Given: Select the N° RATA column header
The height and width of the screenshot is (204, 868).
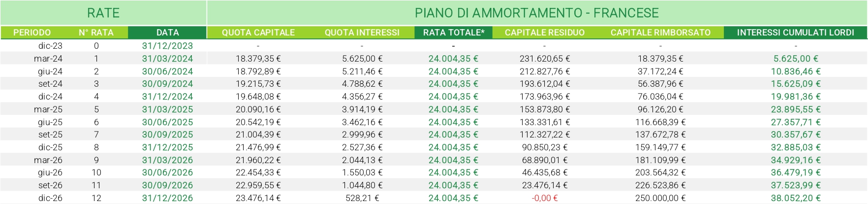Looking at the screenshot, I should (96, 33).
